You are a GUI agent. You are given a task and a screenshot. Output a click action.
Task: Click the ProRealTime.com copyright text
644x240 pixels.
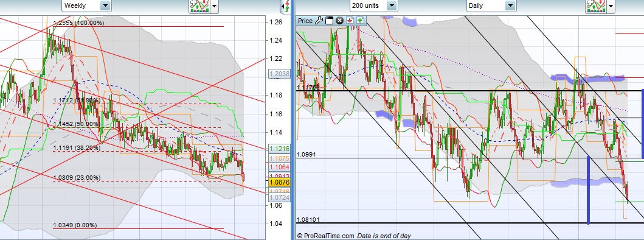[325, 236]
